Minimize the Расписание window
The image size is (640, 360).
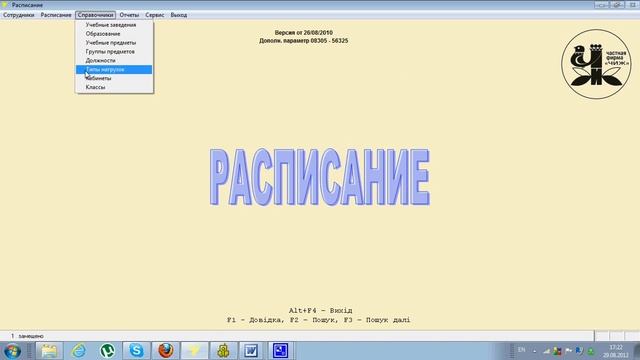(601, 5)
